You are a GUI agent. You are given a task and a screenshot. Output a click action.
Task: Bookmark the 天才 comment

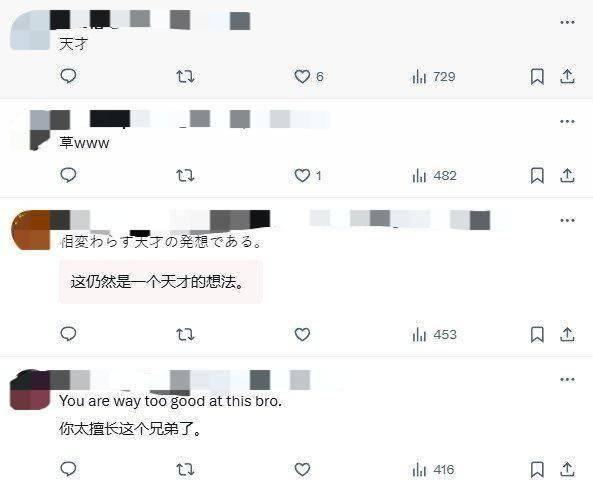(537, 77)
